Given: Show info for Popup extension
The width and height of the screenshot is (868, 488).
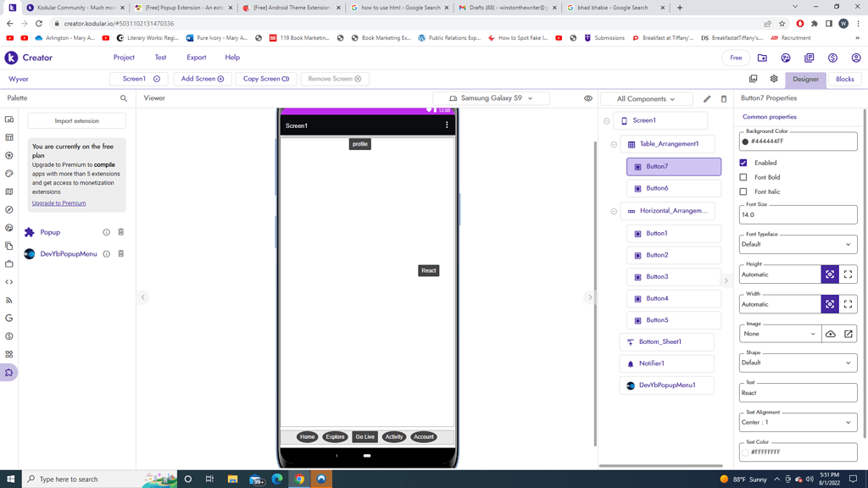Looking at the screenshot, I should tap(106, 232).
